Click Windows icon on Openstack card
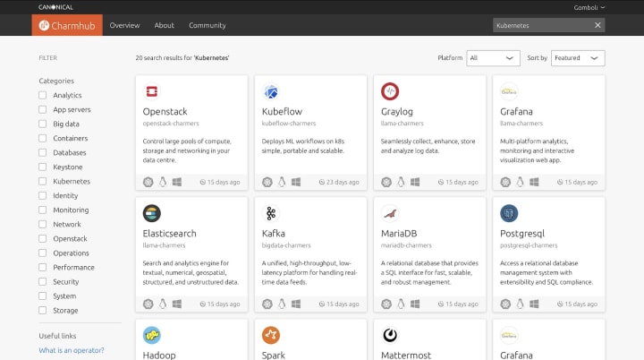 click(x=177, y=182)
